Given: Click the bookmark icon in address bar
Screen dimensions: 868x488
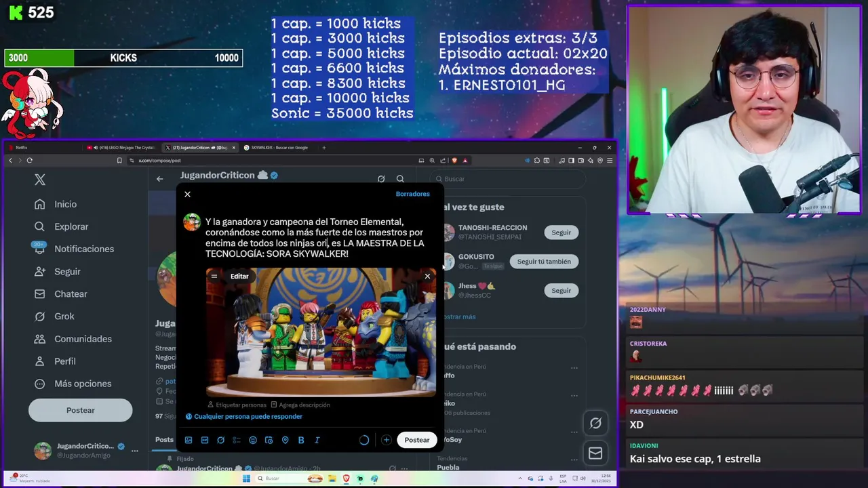Looking at the screenshot, I should click(x=119, y=161).
